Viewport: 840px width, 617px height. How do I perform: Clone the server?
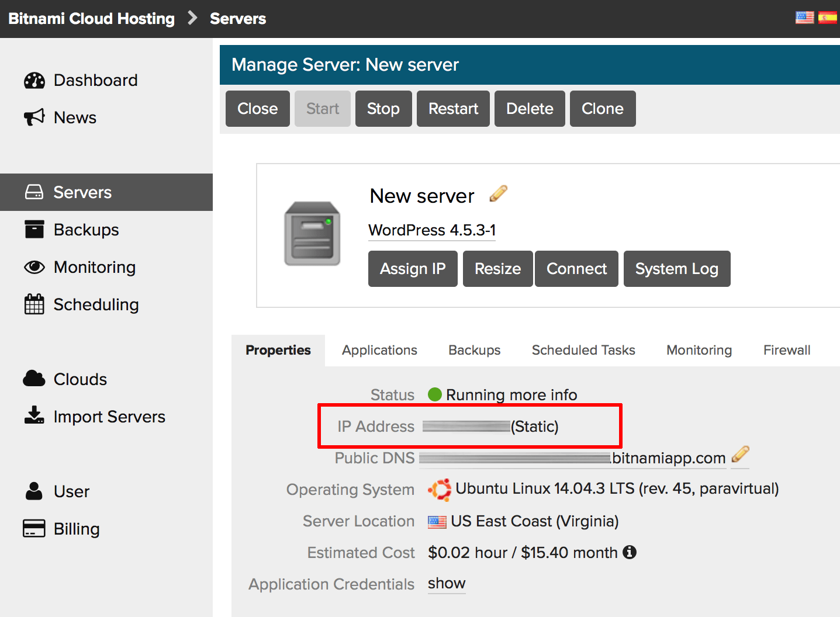coord(603,109)
